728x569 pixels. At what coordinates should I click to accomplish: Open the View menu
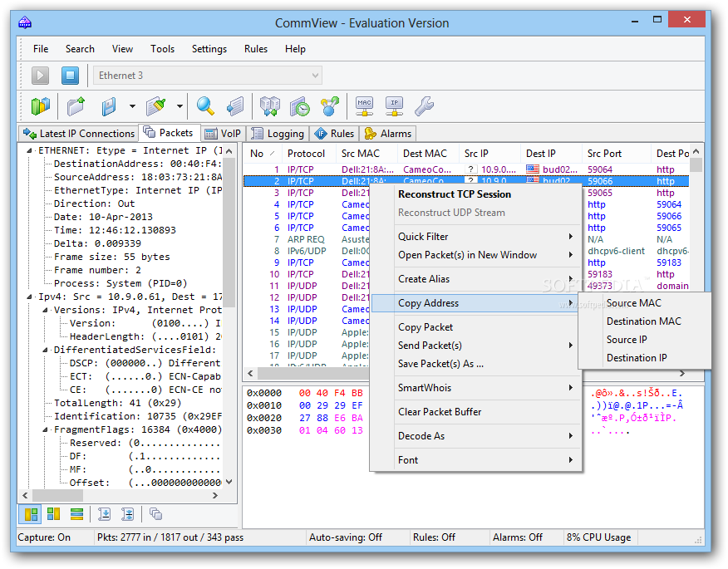click(x=122, y=49)
